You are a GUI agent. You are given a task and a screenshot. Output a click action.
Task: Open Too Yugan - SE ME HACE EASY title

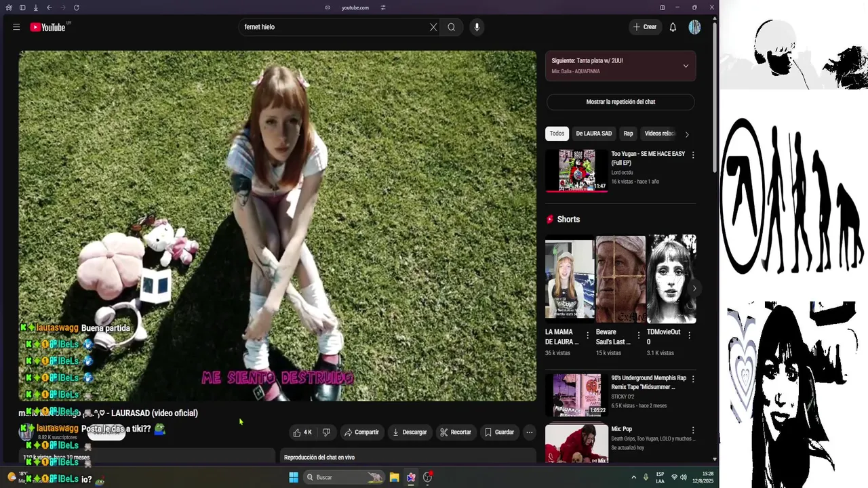point(648,158)
